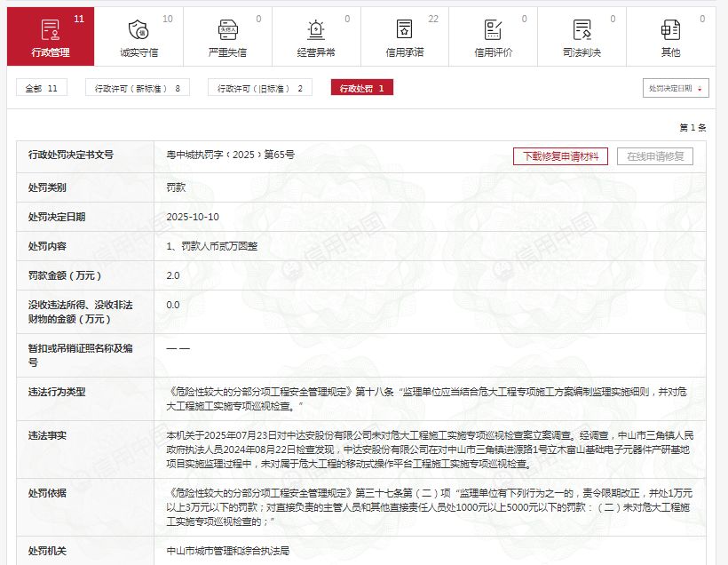
Task: Click the 违法行为类型 row label
Action: pos(57,392)
